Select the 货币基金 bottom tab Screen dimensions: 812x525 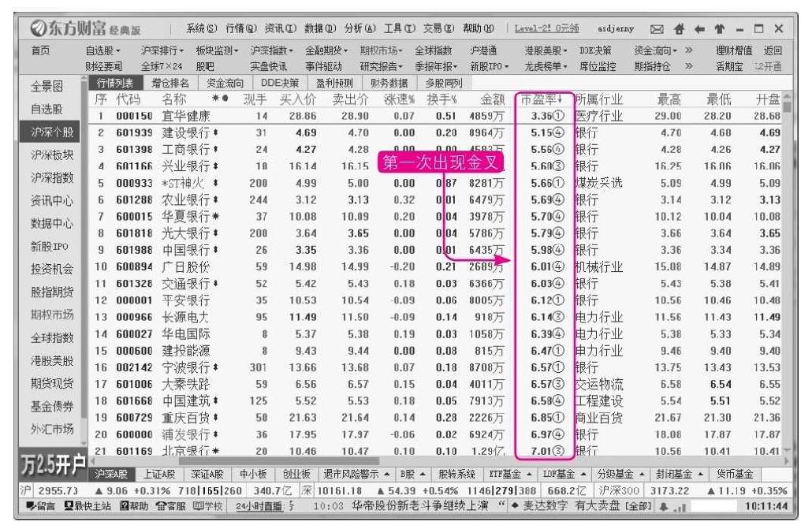tap(734, 474)
